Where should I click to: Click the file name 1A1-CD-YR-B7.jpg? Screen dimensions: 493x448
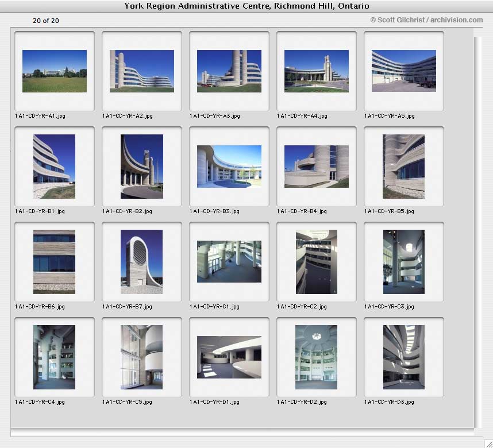tap(128, 307)
